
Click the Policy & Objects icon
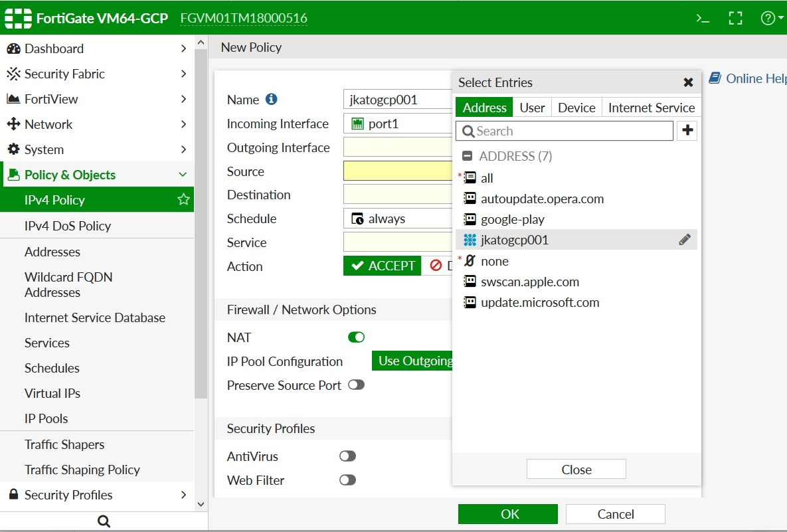(13, 175)
